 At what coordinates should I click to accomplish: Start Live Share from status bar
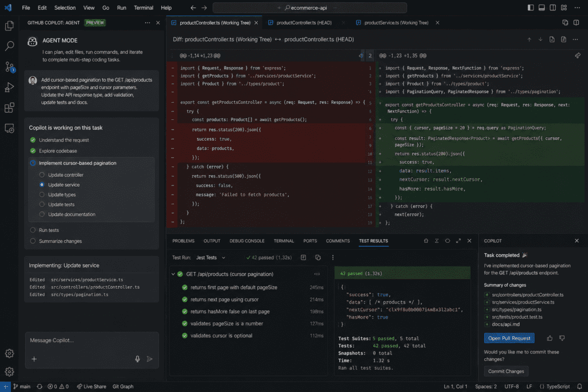(x=91, y=386)
